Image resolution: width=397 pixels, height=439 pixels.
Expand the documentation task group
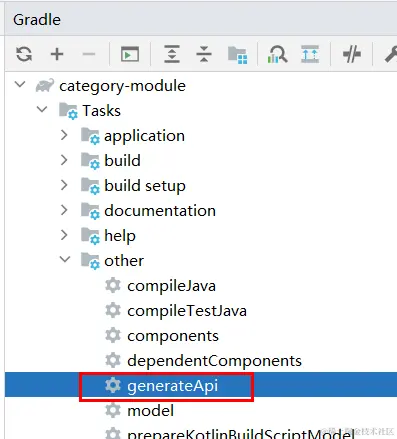tap(64, 210)
